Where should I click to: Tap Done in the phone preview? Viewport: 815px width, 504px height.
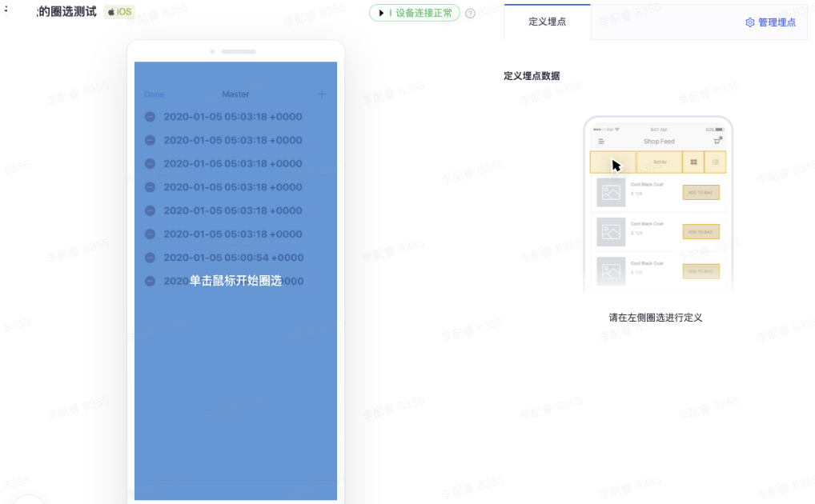click(155, 94)
